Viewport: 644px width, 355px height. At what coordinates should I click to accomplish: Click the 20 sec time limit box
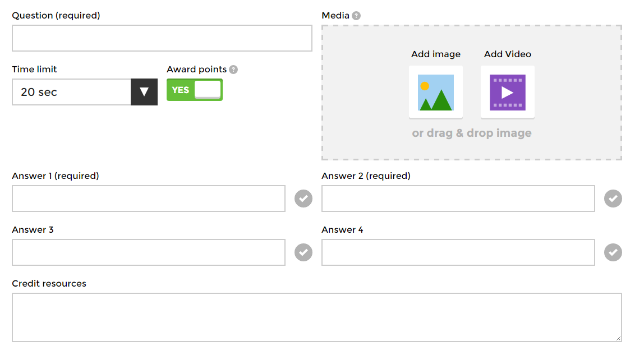coord(71,92)
